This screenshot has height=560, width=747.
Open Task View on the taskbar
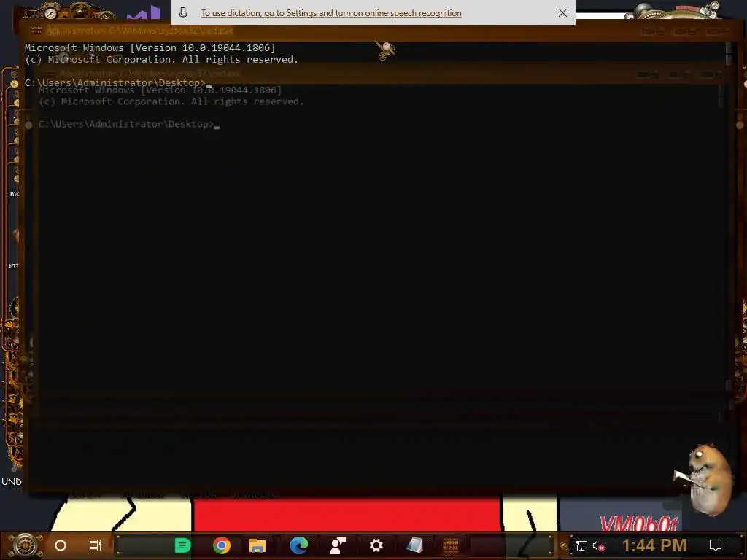tap(96, 545)
